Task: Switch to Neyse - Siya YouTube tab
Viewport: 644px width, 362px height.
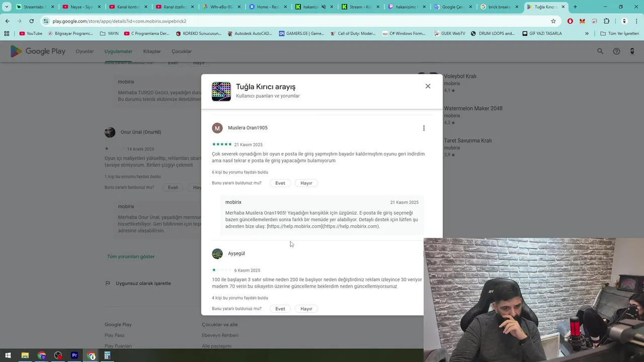Action: tap(81, 7)
